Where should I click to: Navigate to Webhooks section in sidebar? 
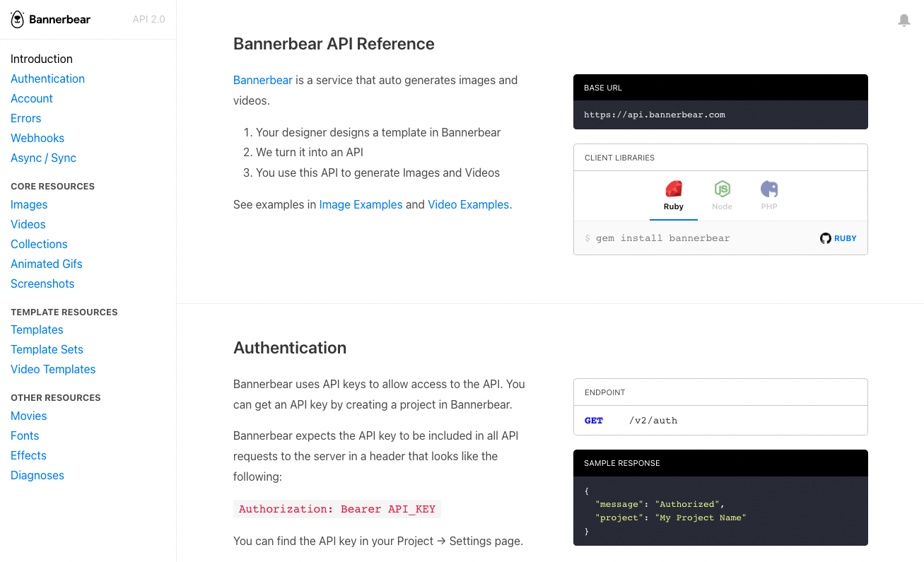point(37,139)
